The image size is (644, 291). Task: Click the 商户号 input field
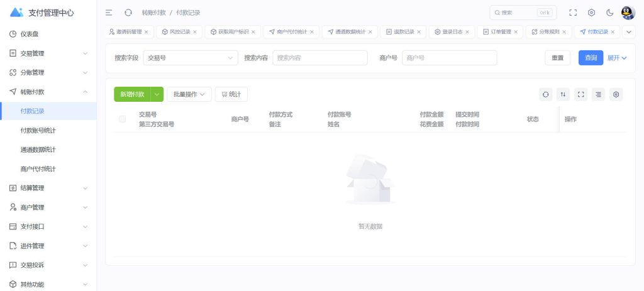[x=449, y=58]
